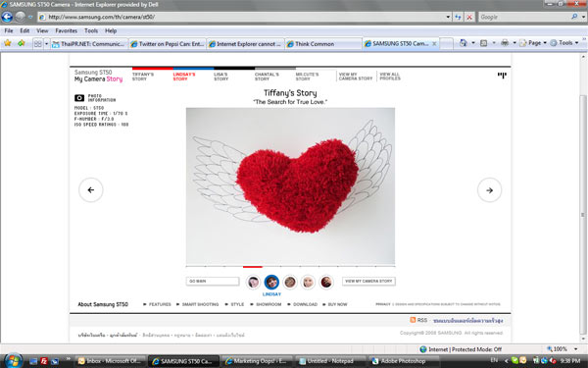588x368 pixels.
Task: Stop loading with the red X icon
Action: (x=469, y=17)
